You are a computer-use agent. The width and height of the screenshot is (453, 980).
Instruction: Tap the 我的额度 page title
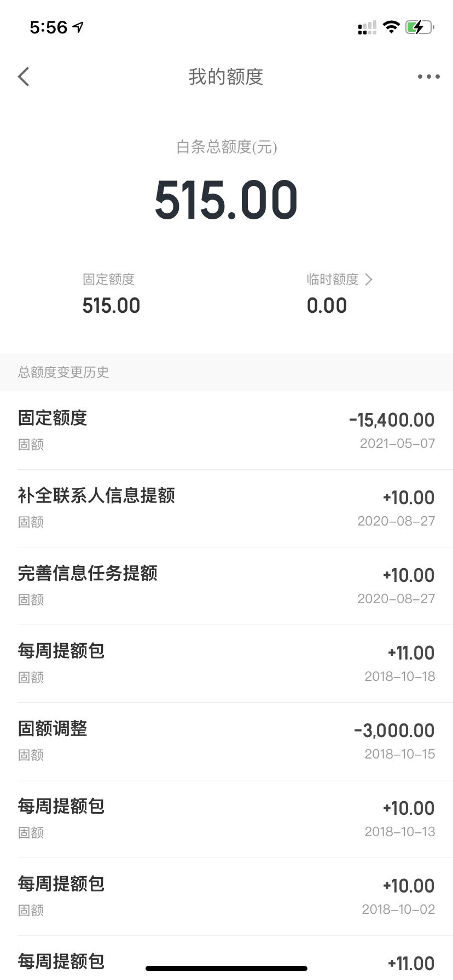[x=226, y=77]
